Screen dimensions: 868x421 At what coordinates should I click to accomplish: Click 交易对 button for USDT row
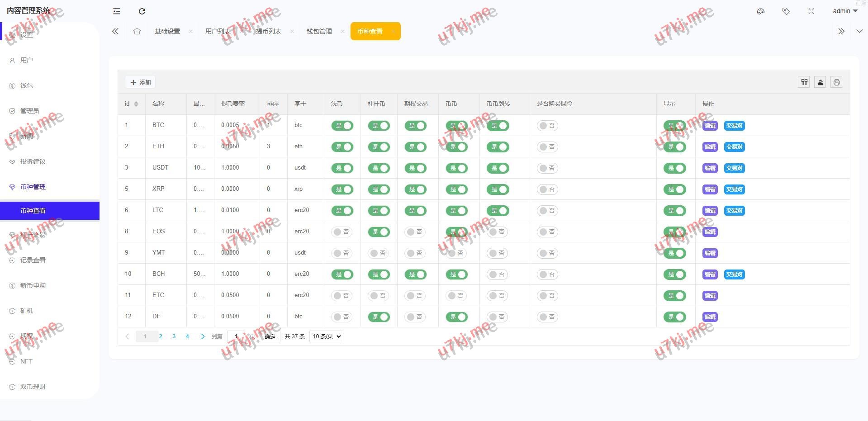pos(734,168)
